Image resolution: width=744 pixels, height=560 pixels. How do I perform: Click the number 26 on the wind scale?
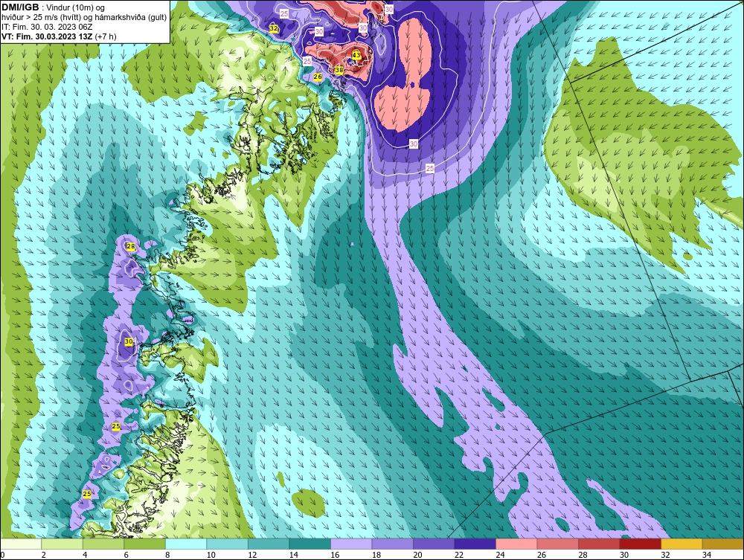tap(542, 555)
